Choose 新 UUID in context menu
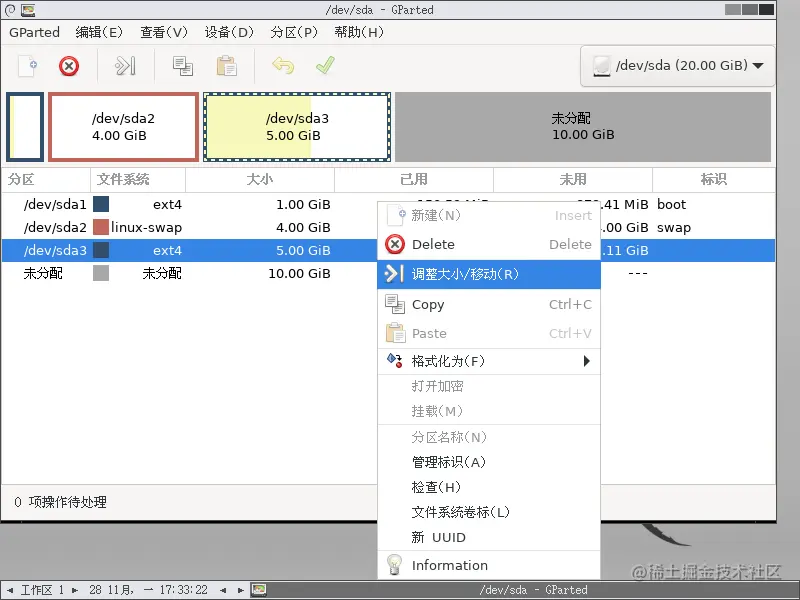This screenshot has width=800, height=600. [x=489, y=537]
